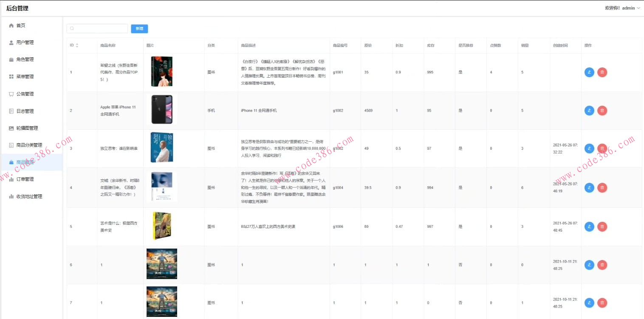Open the 艺术是什么 book cover thumbnail
The image size is (644, 319).
point(162,226)
